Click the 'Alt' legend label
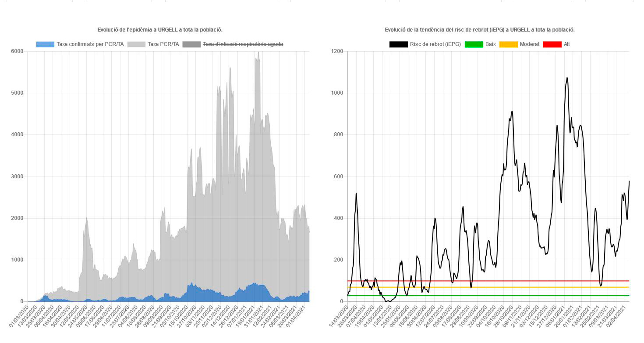This screenshot has height=343, width=644. (566, 44)
